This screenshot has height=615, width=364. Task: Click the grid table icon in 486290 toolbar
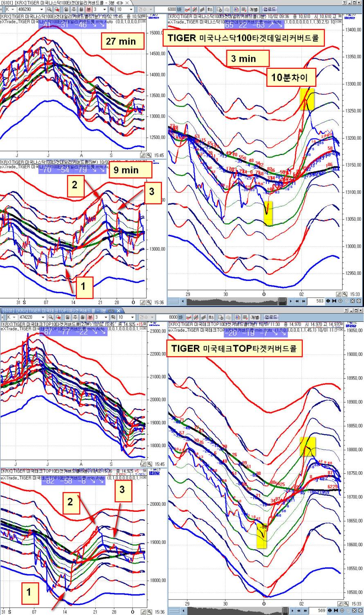[x=244, y=9]
